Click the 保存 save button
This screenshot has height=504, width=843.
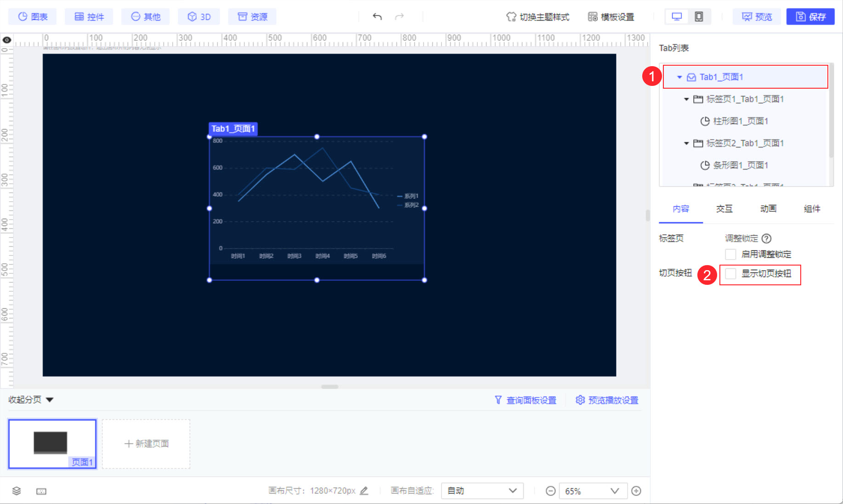810,17
